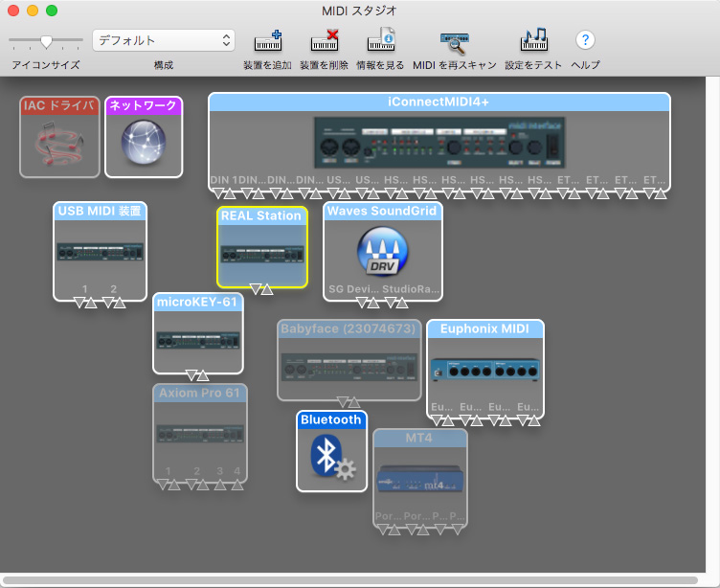720x588 pixels.
Task: Click the microKEY-61 port connector arrows
Action: (x=198, y=375)
